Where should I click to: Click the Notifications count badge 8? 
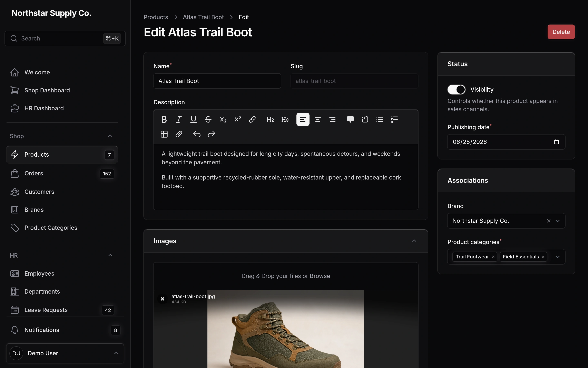(x=115, y=330)
